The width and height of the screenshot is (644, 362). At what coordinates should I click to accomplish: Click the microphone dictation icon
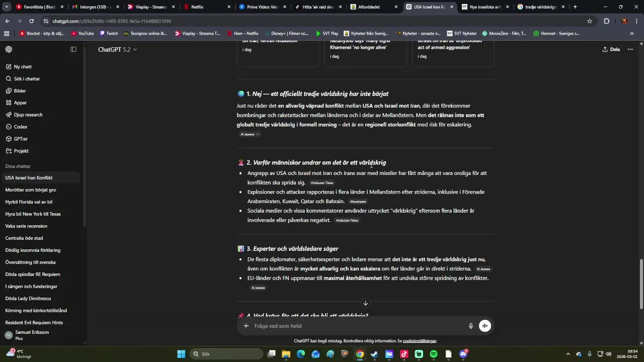pyautogui.click(x=471, y=326)
